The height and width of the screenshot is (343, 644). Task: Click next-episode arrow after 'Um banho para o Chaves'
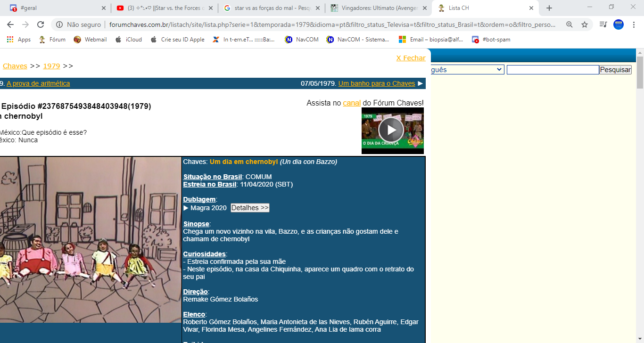[421, 83]
